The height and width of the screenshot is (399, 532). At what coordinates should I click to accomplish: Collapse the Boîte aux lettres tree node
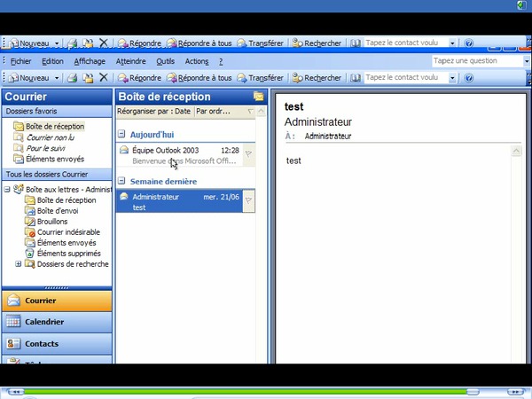pos(7,190)
